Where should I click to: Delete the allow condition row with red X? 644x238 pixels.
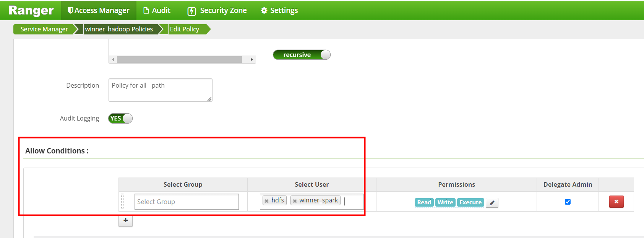(x=616, y=202)
